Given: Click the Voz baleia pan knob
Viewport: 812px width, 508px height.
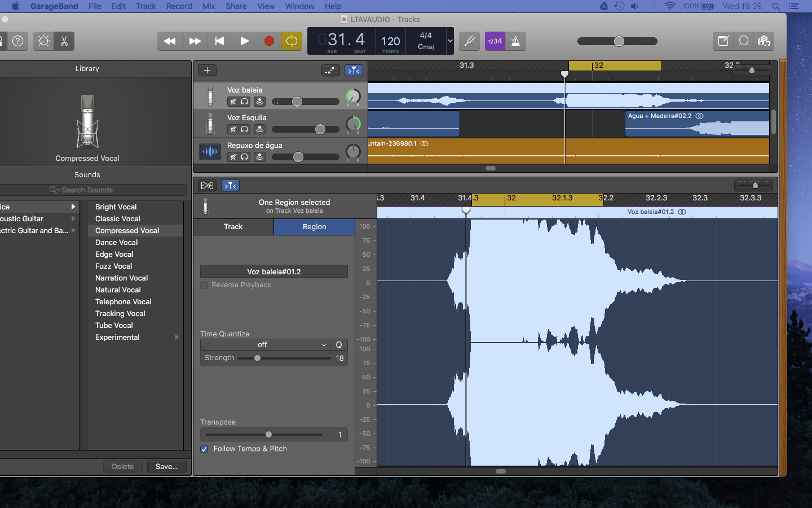Looking at the screenshot, I should tap(353, 97).
